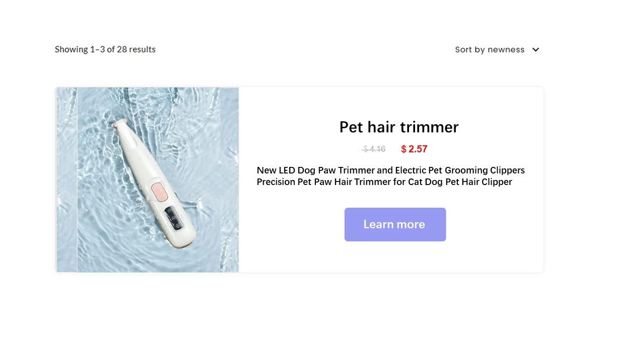This screenshot has width=644, height=362.
Task: Click the red sale price $2.57
Action: coord(414,149)
